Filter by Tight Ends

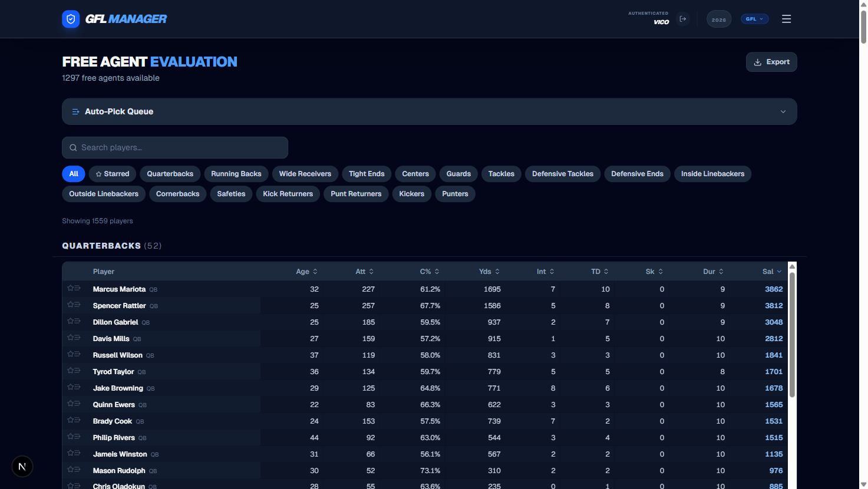coord(367,174)
